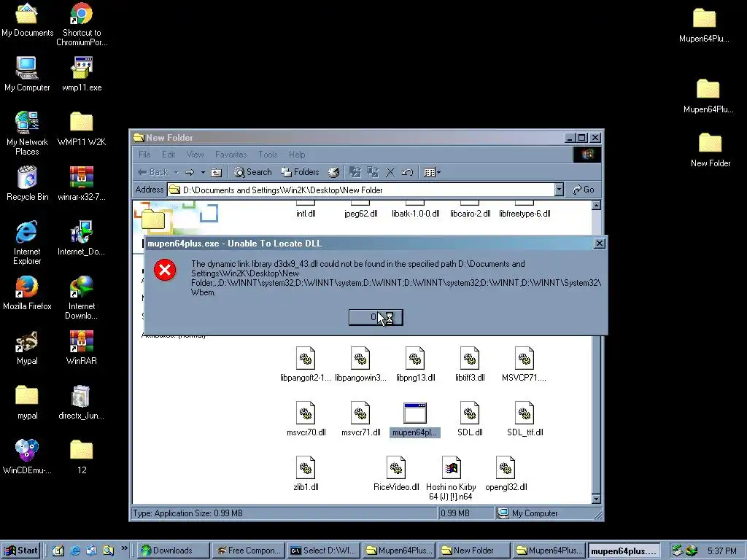Viewport: 747px width, 560px height.
Task: Click the scroll up arrow in New Folder
Action: point(595,205)
